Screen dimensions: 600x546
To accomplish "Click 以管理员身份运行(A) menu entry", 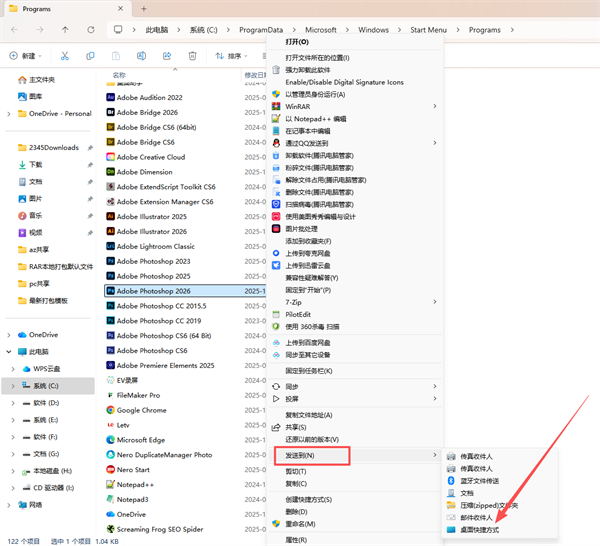I will click(x=315, y=94).
